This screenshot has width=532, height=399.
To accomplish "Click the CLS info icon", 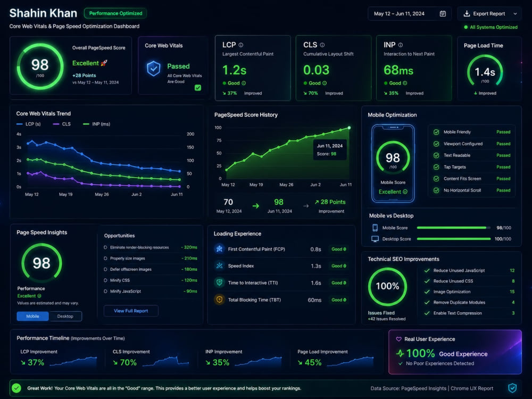I will click(322, 45).
